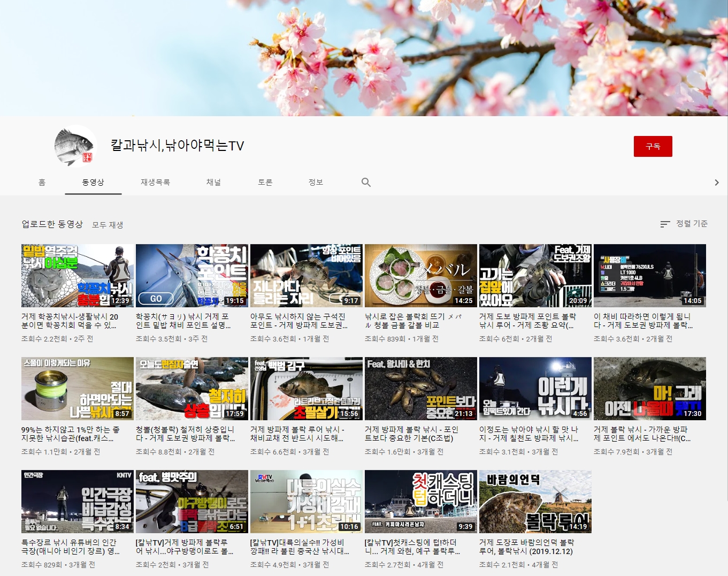
Task: Click title 거제 방파제 볼락 낚시 포인트보다 중요한 기본
Action: (412, 434)
